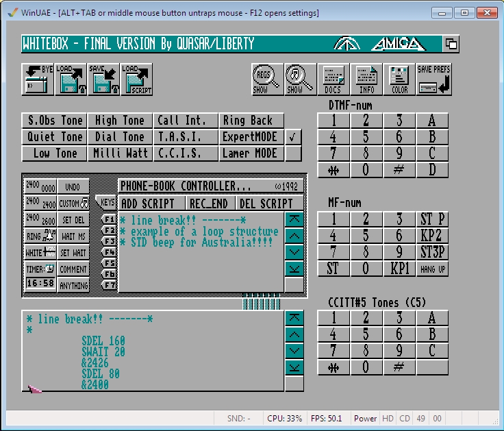Screen dimensions: 504x431
Task: Click the TIMER clock button
Action: coord(40,269)
